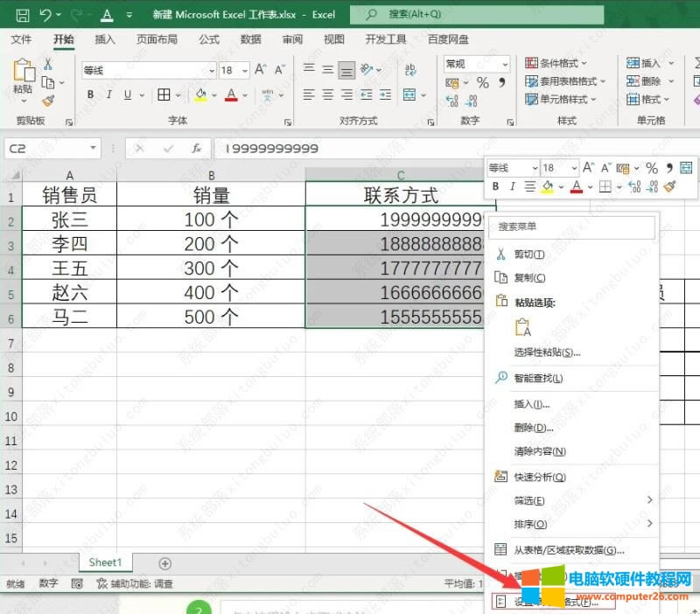700x614 pixels.
Task: Select the Sheet1 worksheet tab
Action: click(105, 562)
